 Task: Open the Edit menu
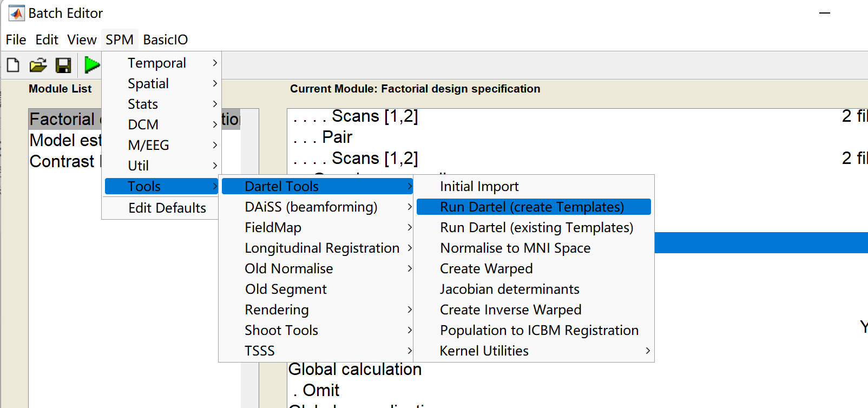click(x=47, y=40)
